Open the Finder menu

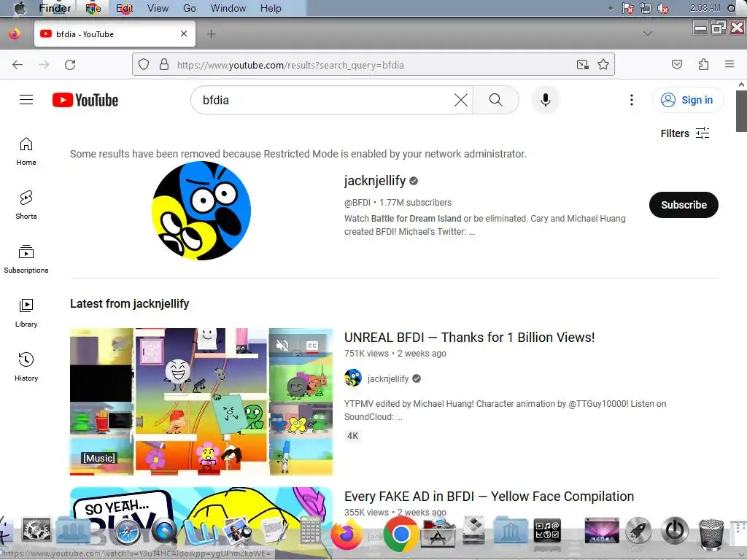coord(55,8)
